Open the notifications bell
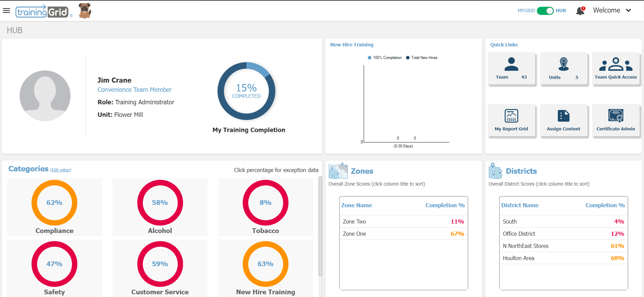Image resolution: width=644 pixels, height=297 pixels. click(x=580, y=11)
